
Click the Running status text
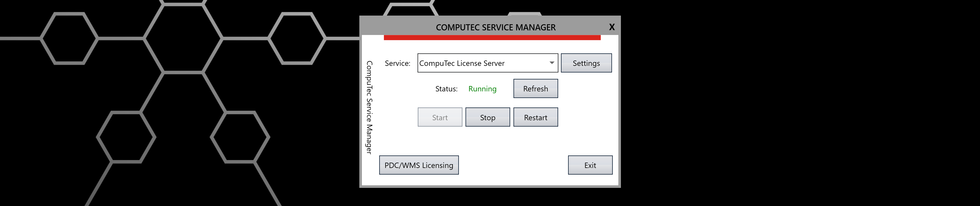coord(482,89)
